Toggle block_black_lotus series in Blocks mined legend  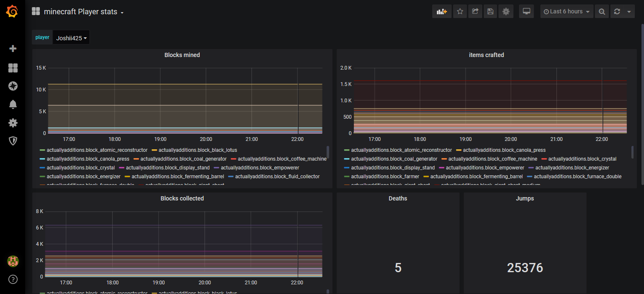[x=197, y=150]
